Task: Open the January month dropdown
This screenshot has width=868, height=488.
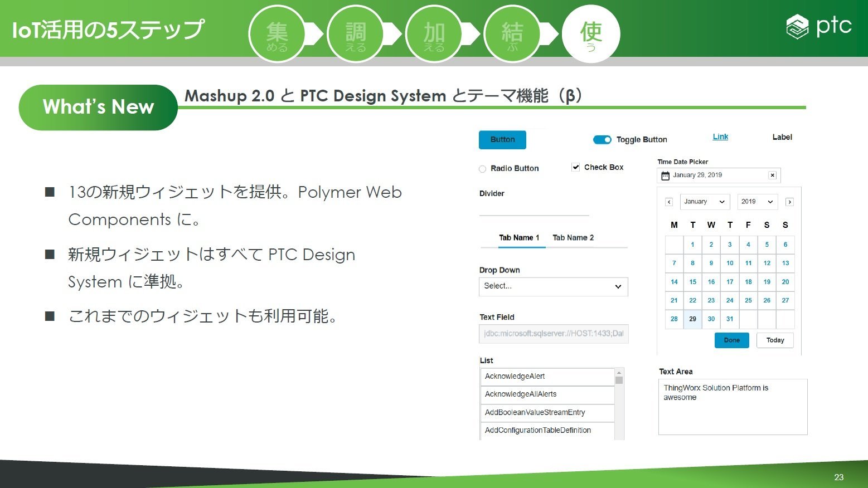Action: (x=705, y=202)
